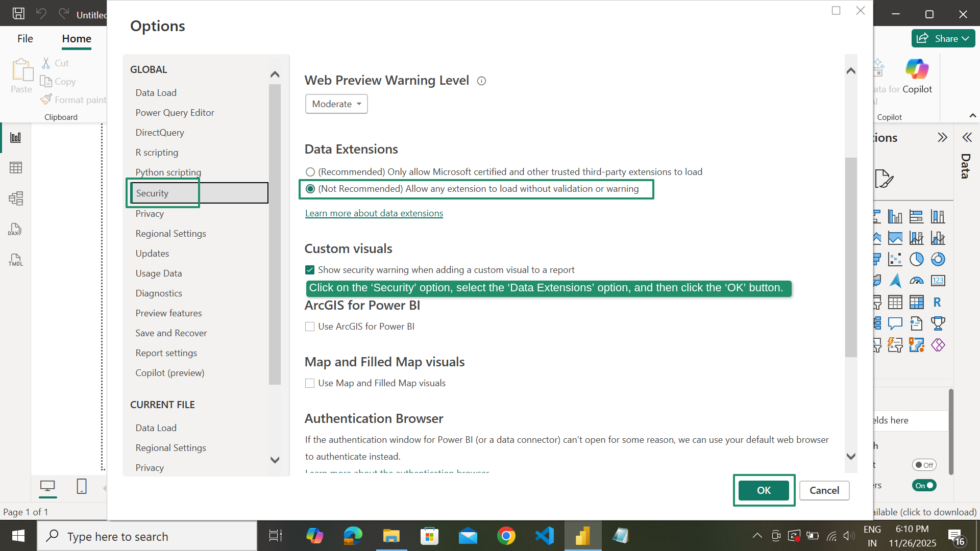Collapse the Data pane with the double chevron

coord(967,137)
